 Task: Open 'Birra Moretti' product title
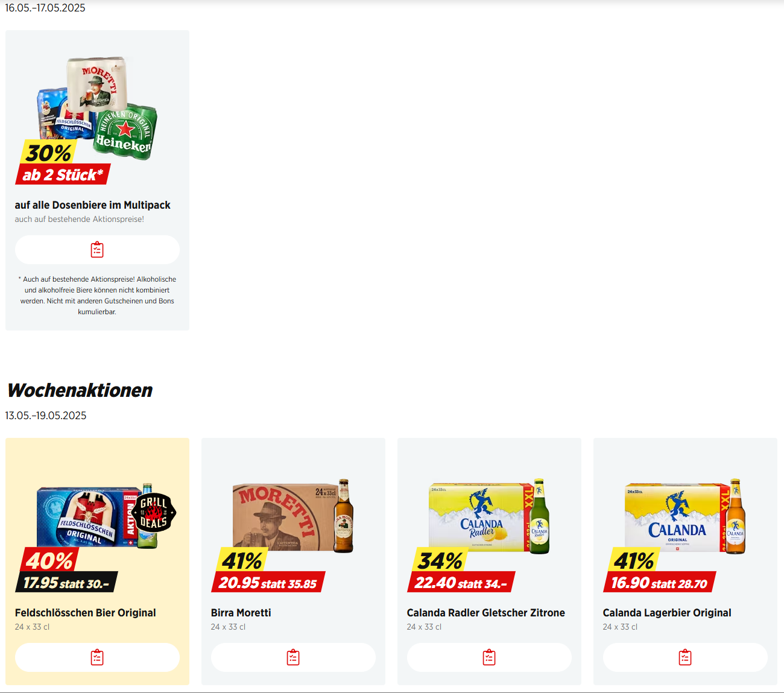point(241,613)
